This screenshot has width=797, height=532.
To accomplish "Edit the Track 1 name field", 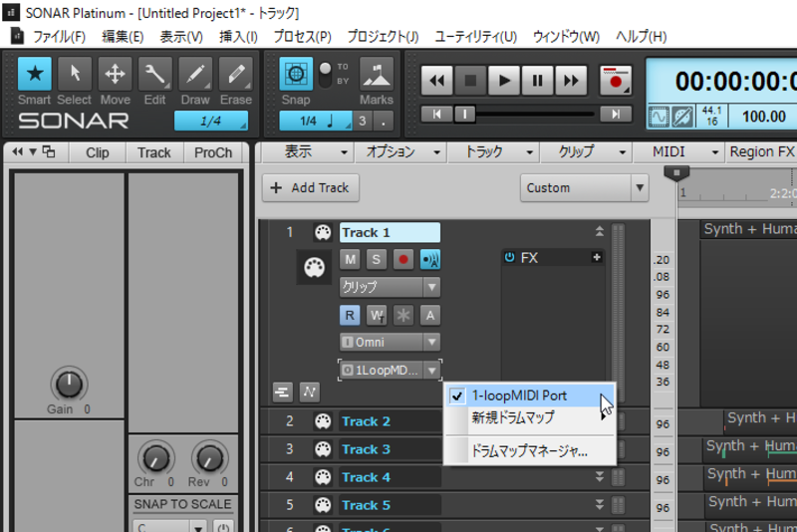I will pyautogui.click(x=390, y=232).
